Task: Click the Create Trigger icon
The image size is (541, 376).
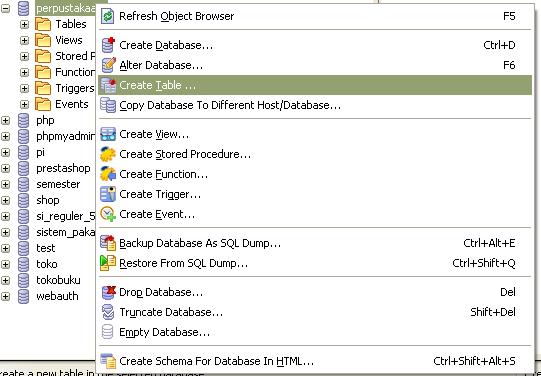Action: pos(108,194)
